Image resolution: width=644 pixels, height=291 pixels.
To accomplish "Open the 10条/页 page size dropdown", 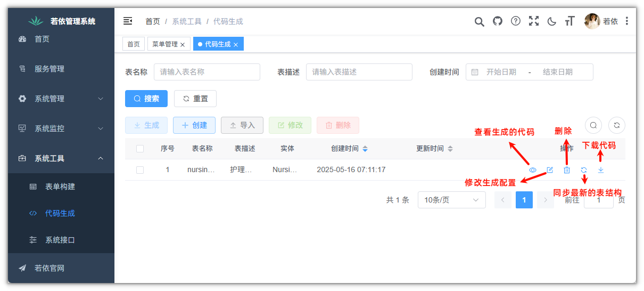I will tap(452, 200).
